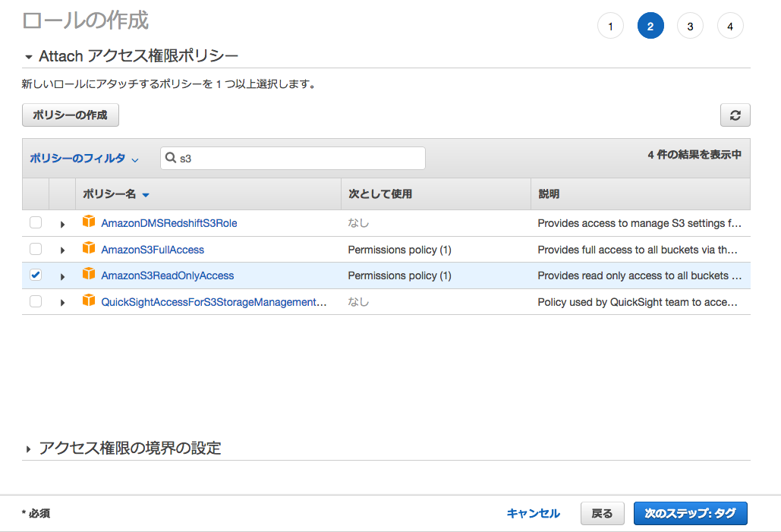This screenshot has height=532, width=781.
Task: Click Permissions policy (1) for AmazonS3ReadOnlyAccess
Action: coord(399,275)
